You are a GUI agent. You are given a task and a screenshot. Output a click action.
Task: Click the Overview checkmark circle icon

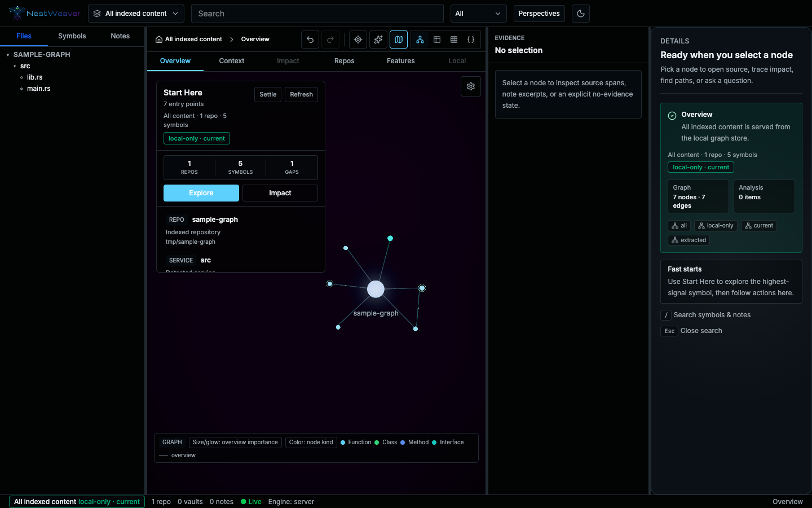pos(672,116)
